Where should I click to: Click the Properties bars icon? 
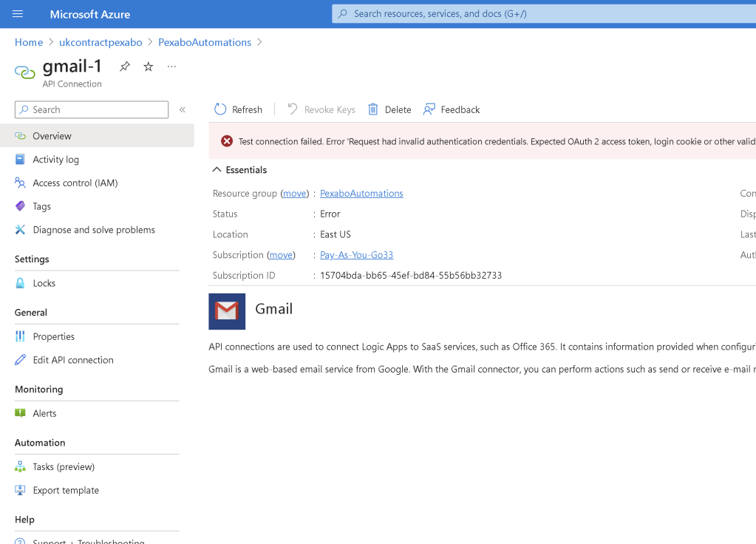pos(20,336)
